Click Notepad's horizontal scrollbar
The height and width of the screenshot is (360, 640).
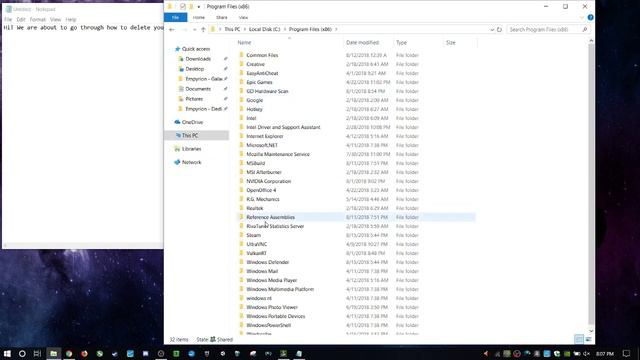tap(83, 245)
